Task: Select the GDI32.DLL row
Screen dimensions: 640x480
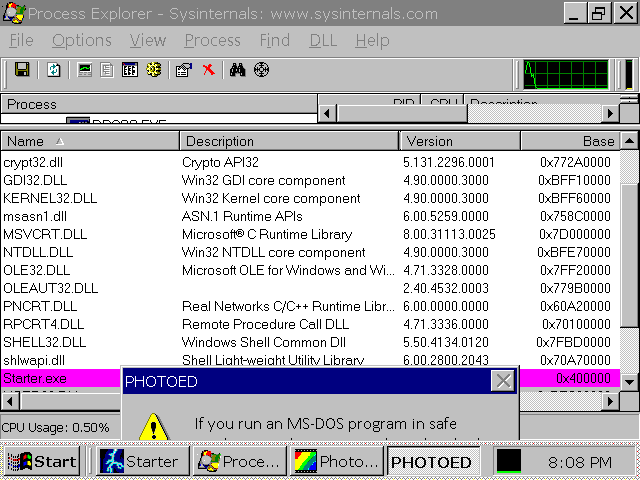Action: click(x=310, y=180)
